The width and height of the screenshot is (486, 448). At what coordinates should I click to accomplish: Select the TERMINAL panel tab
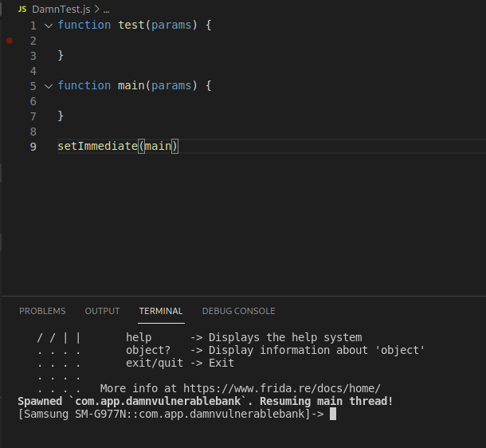pyautogui.click(x=161, y=311)
